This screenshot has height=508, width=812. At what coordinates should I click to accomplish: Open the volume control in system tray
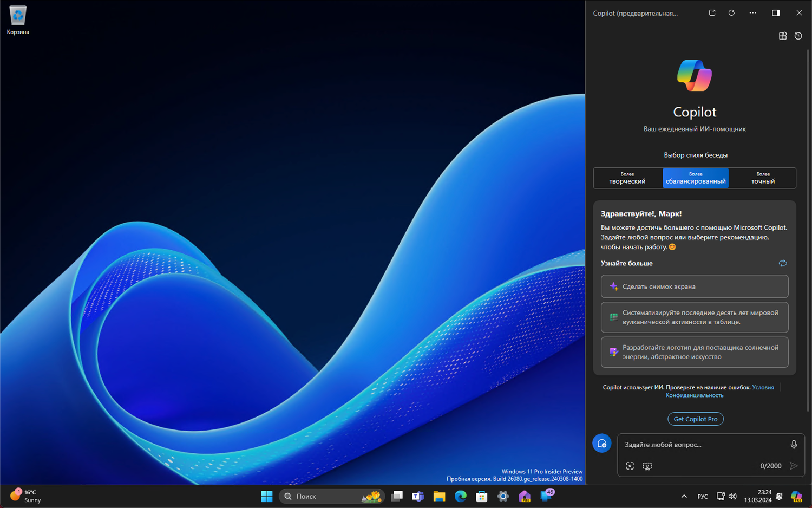(732, 496)
